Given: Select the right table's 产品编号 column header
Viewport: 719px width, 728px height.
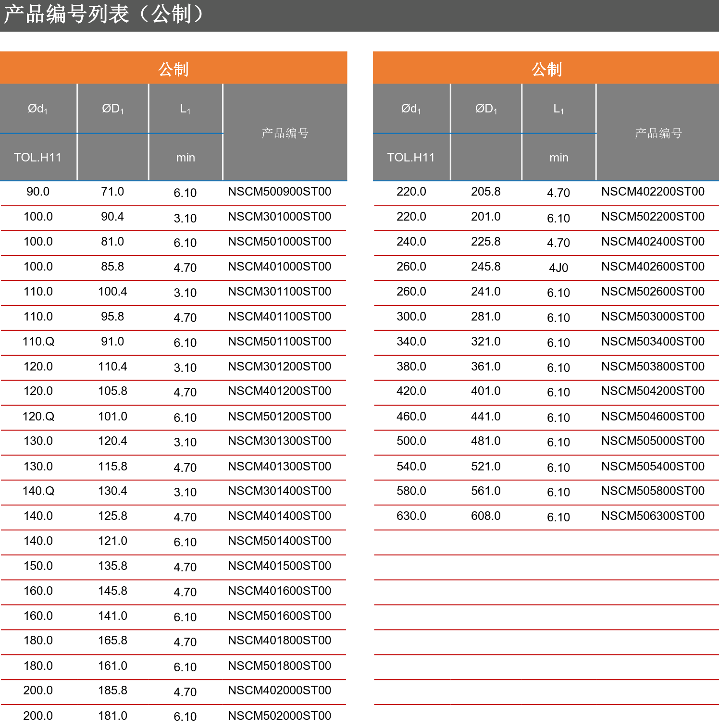Looking at the screenshot, I should pyautogui.click(x=658, y=133).
